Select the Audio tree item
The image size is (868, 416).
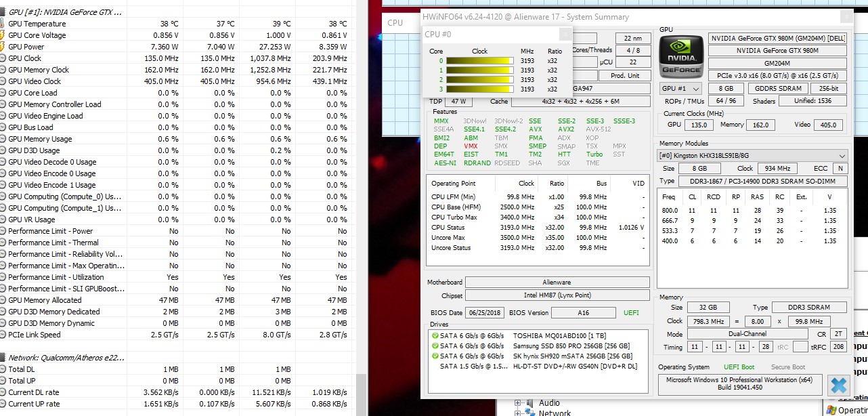tap(549, 404)
